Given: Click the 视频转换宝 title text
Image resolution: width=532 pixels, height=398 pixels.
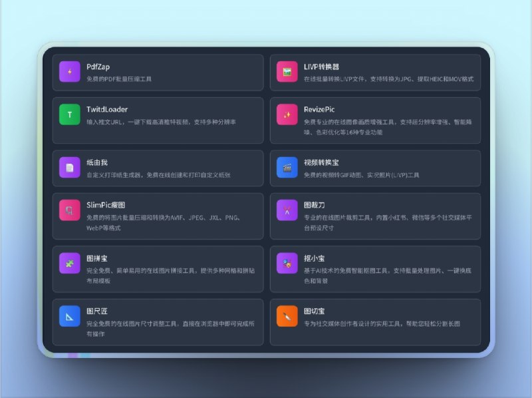Looking at the screenshot, I should coord(321,162).
